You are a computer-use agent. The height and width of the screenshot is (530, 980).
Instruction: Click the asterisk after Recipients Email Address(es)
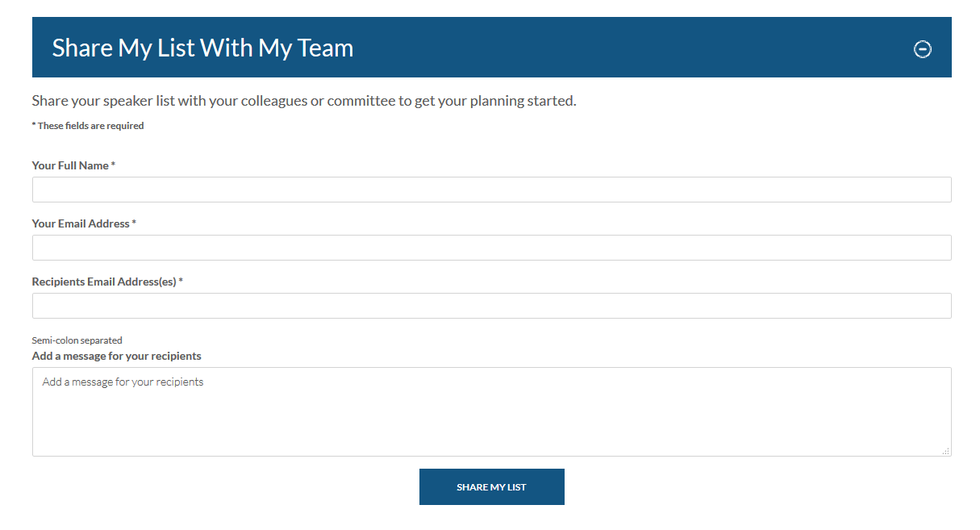(x=181, y=281)
